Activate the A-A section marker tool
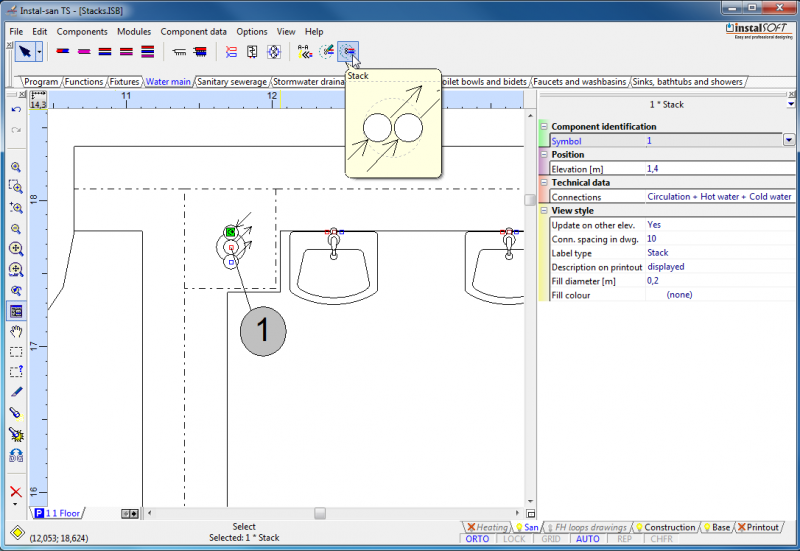The height and width of the screenshot is (551, 800). point(305,52)
